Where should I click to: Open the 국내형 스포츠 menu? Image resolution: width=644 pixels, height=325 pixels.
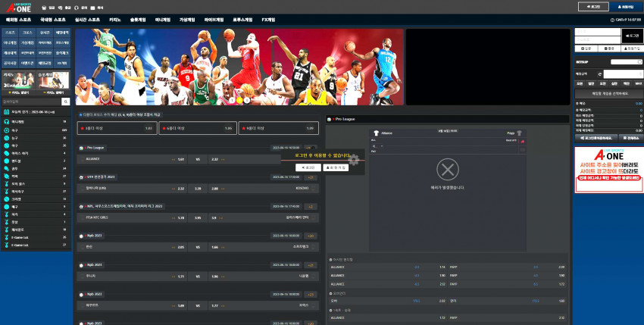coord(53,20)
